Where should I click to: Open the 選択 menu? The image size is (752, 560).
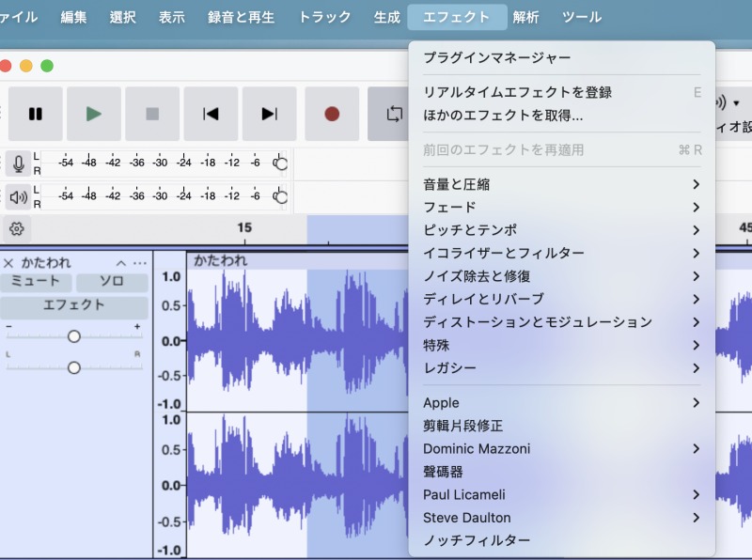coord(123,17)
